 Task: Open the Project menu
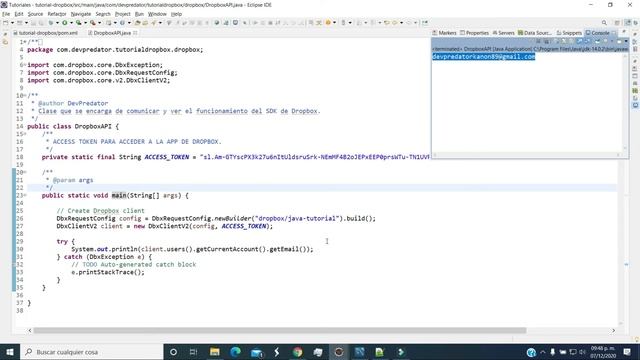[x=122, y=14]
